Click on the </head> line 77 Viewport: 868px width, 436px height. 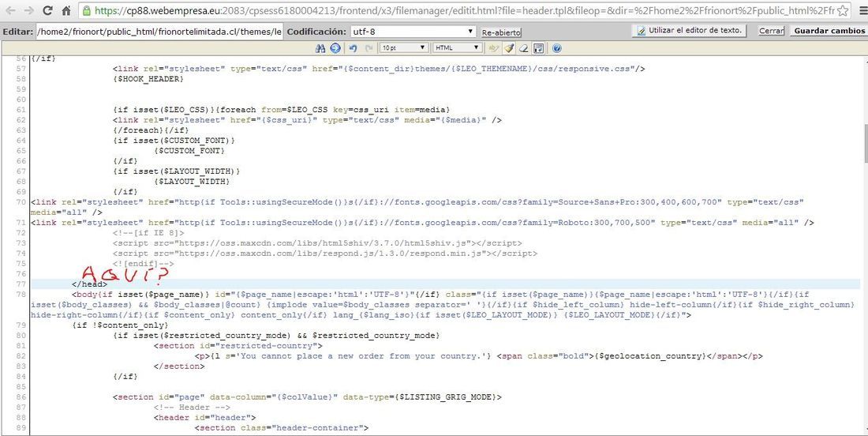[x=90, y=284]
